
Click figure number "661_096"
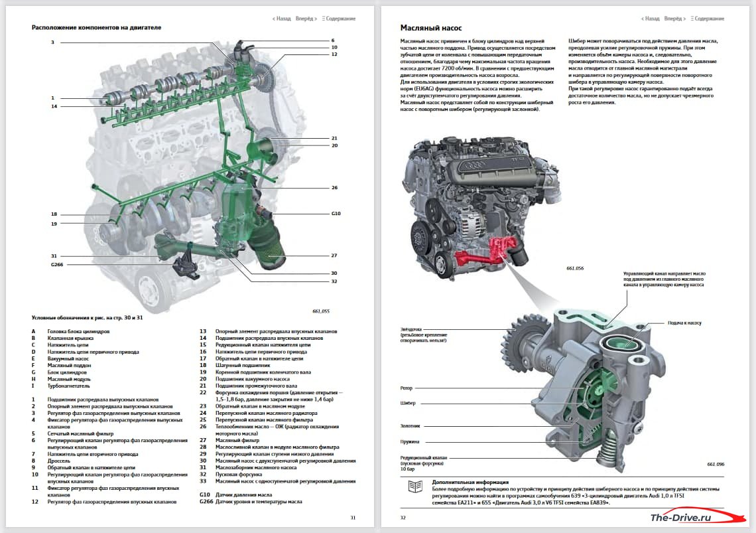716,465
